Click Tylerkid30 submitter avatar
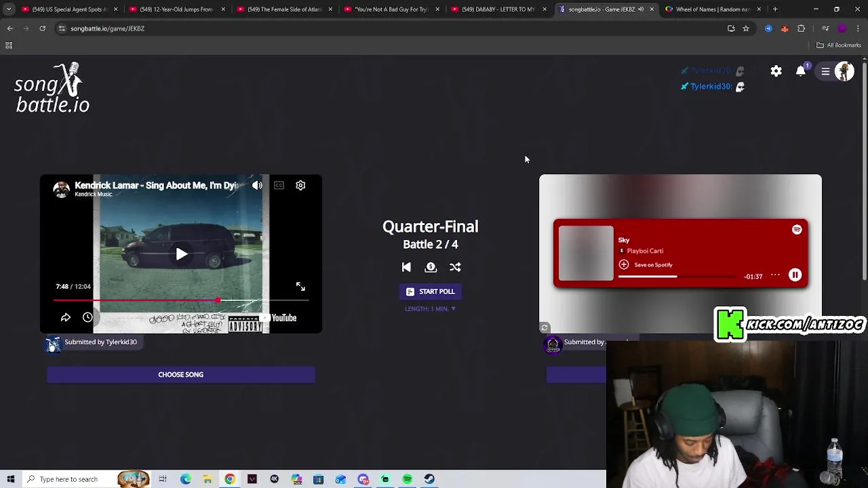Screen dimensions: 868x488 coord(53,344)
